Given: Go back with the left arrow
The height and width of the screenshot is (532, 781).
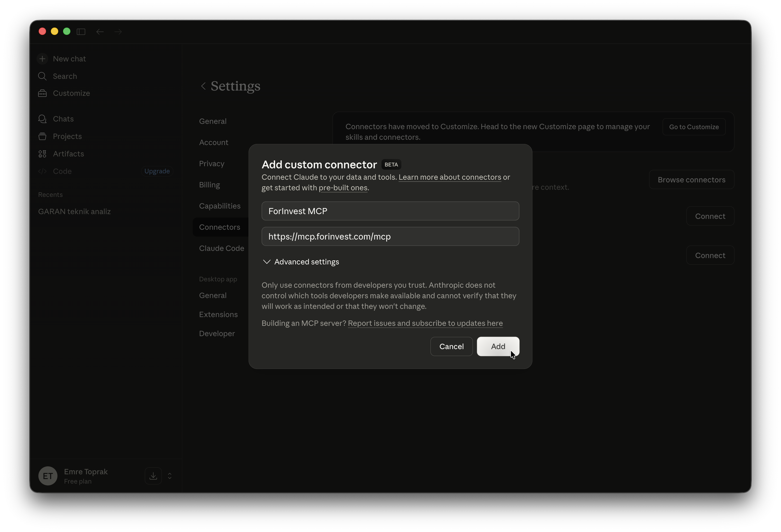Looking at the screenshot, I should [x=100, y=31].
